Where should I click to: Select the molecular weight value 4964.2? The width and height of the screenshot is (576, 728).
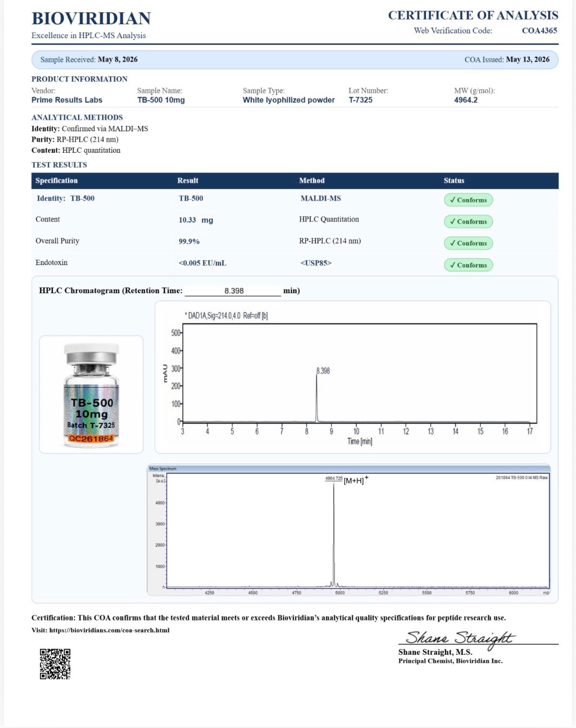coord(466,100)
